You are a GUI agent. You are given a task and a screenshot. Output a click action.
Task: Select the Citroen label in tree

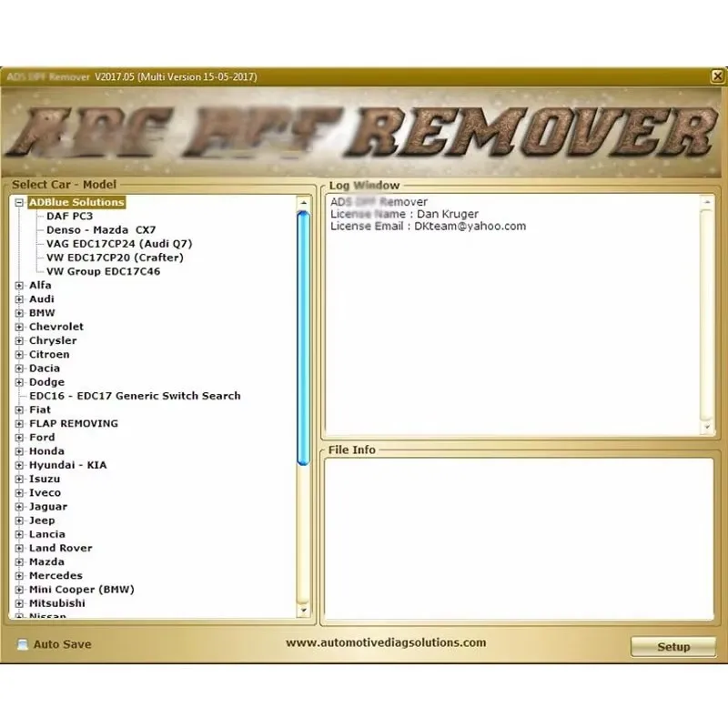[x=49, y=355]
